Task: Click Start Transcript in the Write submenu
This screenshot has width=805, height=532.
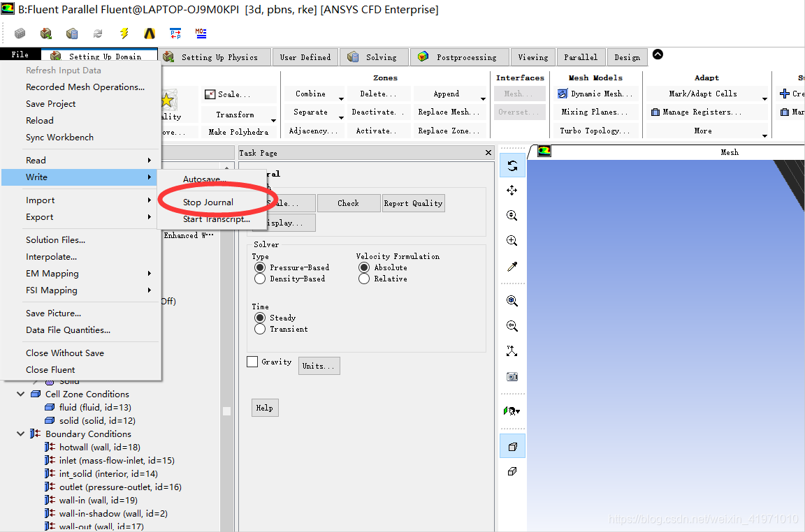Action: pyautogui.click(x=216, y=219)
